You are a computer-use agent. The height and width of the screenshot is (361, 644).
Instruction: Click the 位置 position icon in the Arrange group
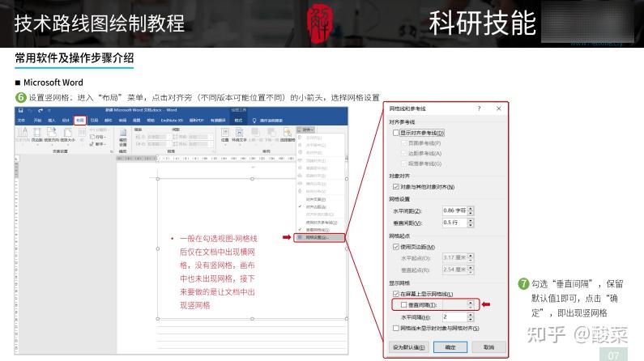coord(225,134)
